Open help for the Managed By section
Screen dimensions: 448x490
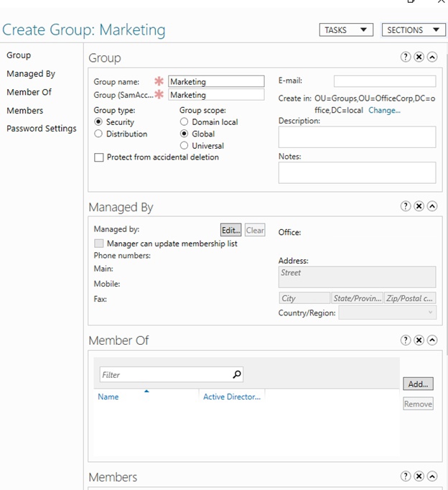[406, 206]
